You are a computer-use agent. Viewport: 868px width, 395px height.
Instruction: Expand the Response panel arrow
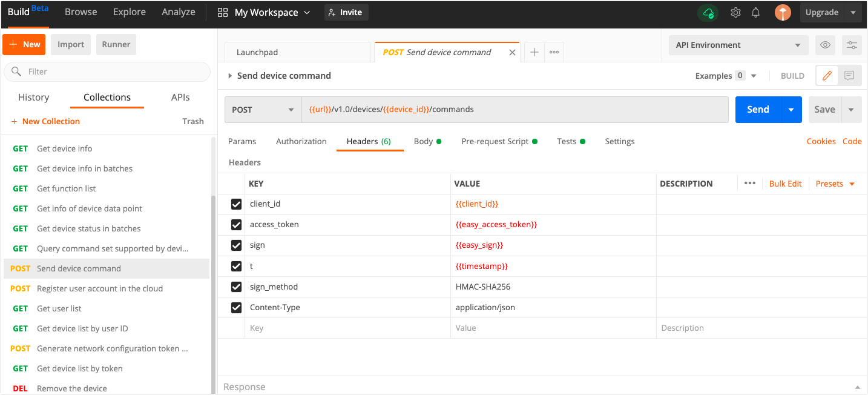857,387
